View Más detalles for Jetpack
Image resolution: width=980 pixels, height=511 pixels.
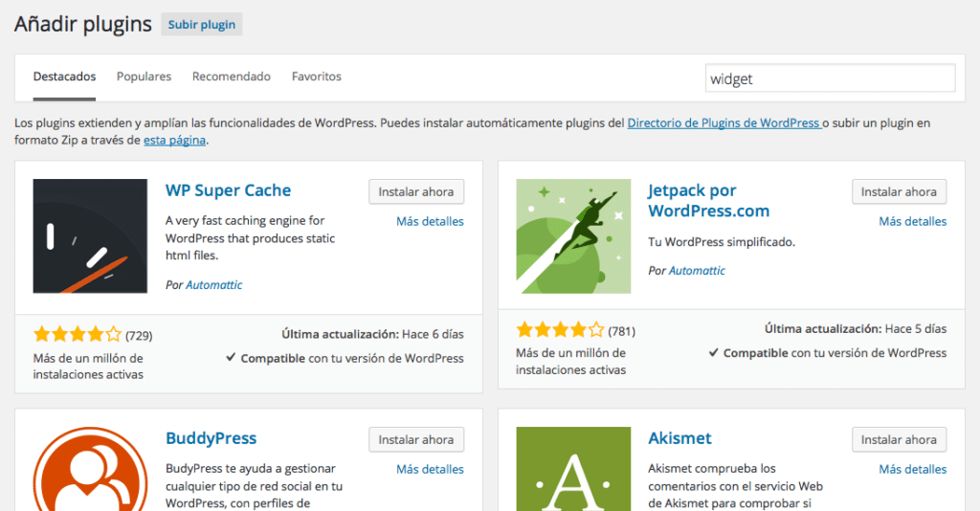coord(912,221)
